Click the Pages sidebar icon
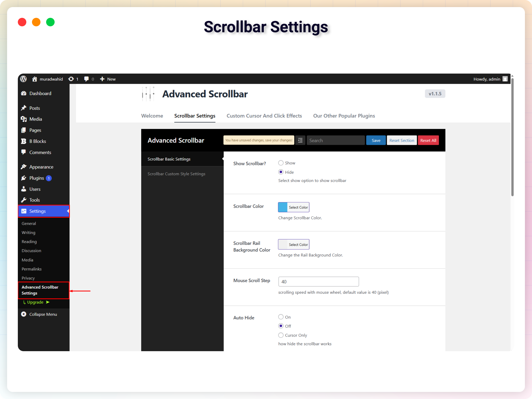532x399 pixels. pyautogui.click(x=24, y=130)
